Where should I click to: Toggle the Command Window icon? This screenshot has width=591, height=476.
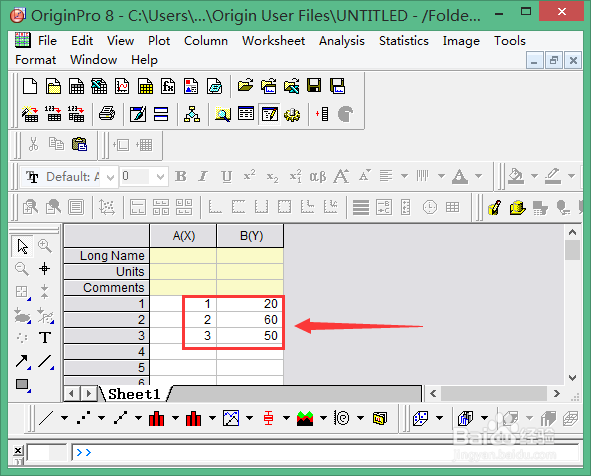(x=269, y=114)
